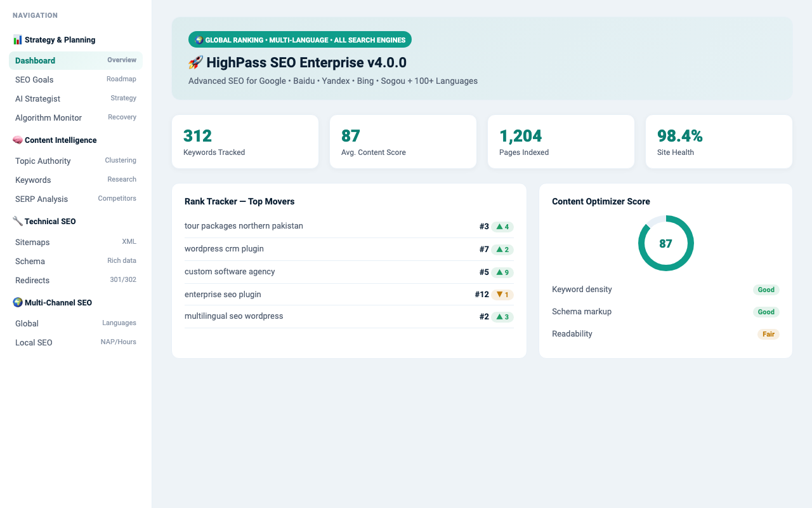Click keyword 'tour packages northern pakistan'
This screenshot has width=812, height=508.
coord(244,226)
